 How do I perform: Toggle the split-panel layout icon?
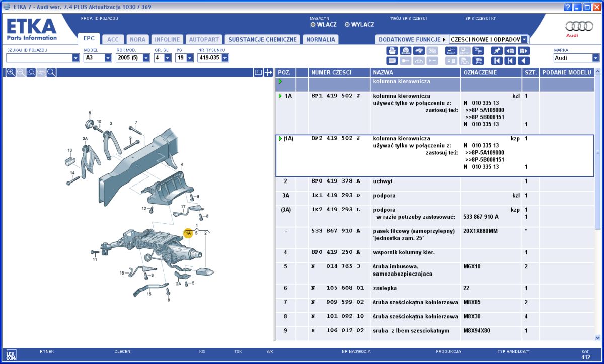click(258, 72)
